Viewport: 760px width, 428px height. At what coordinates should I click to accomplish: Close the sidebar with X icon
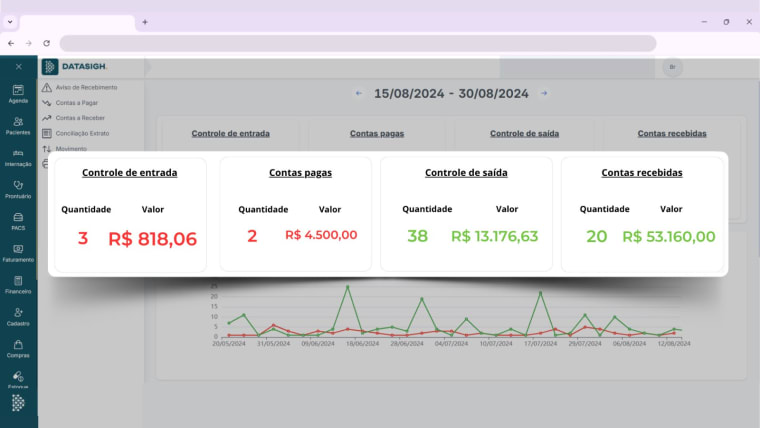tap(18, 66)
